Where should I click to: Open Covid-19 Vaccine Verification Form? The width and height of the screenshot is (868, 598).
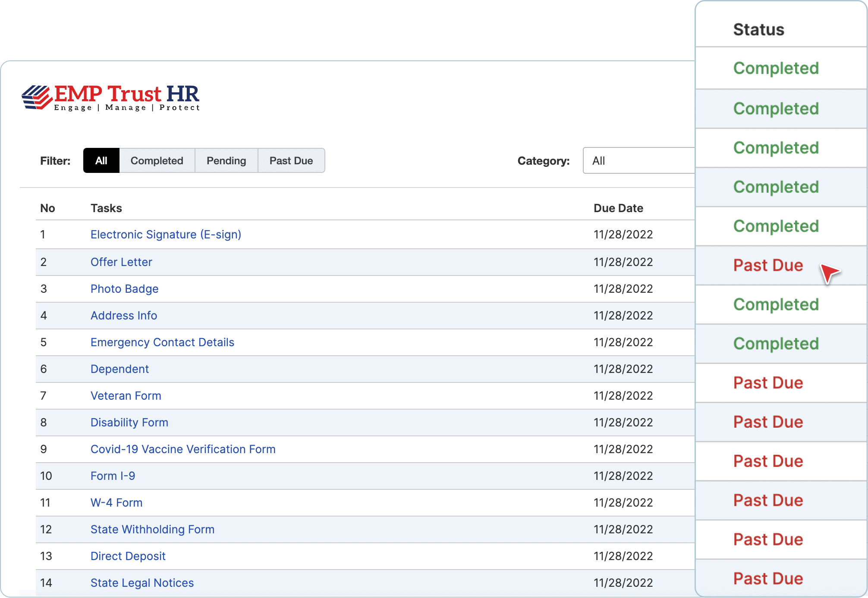point(183,449)
